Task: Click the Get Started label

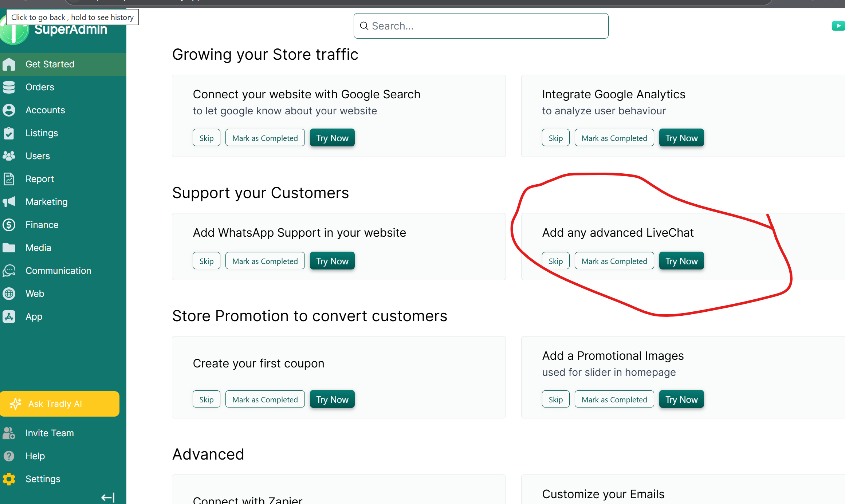Action: (50, 64)
